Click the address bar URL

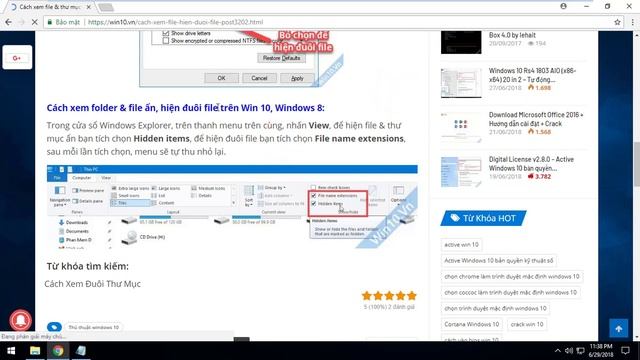click(176, 22)
